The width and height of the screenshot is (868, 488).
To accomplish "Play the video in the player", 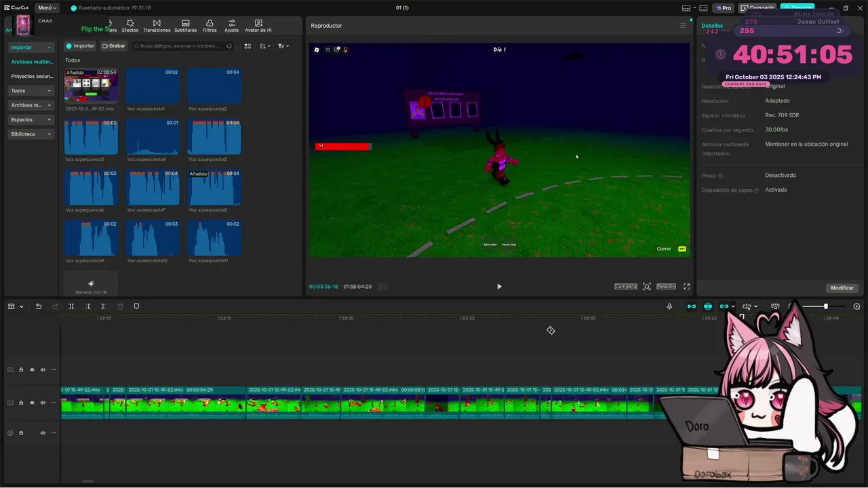I will pyautogui.click(x=499, y=287).
